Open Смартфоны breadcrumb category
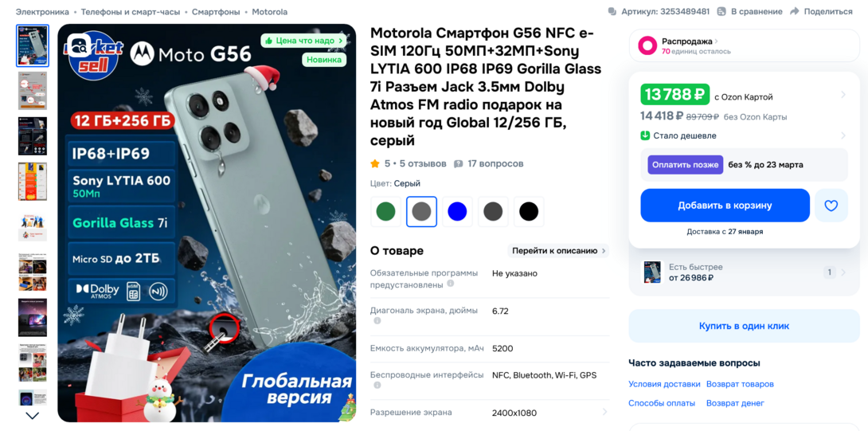The image size is (868, 431). click(x=216, y=12)
